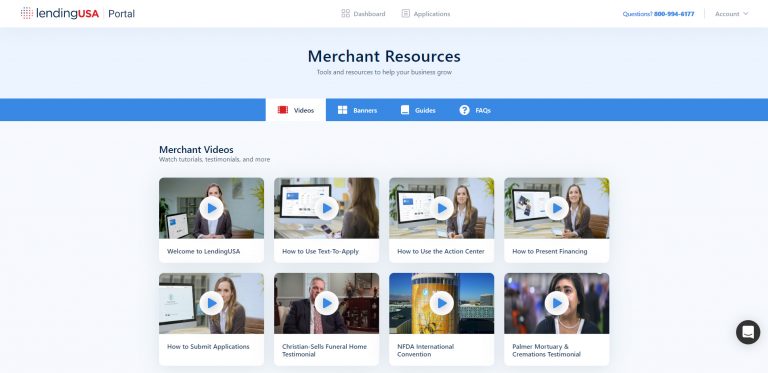The image size is (768, 373).
Task: Switch to the FAQs tab
Action: tap(475, 110)
